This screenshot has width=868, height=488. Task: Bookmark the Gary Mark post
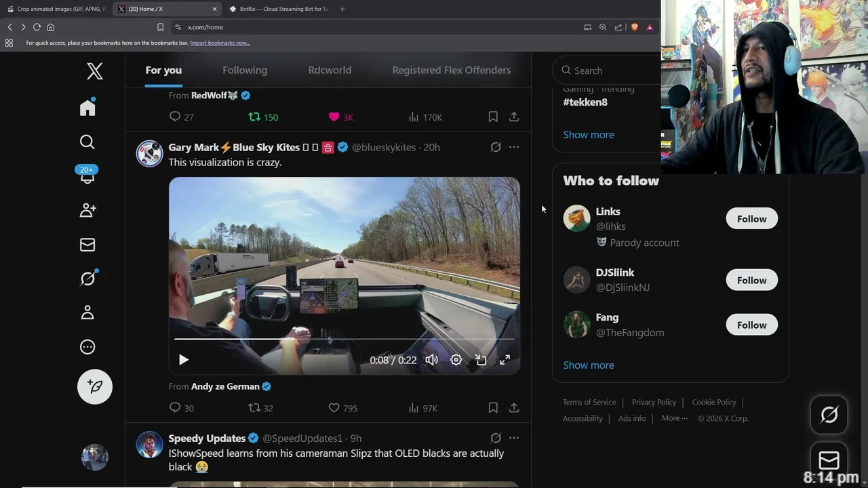coord(493,407)
